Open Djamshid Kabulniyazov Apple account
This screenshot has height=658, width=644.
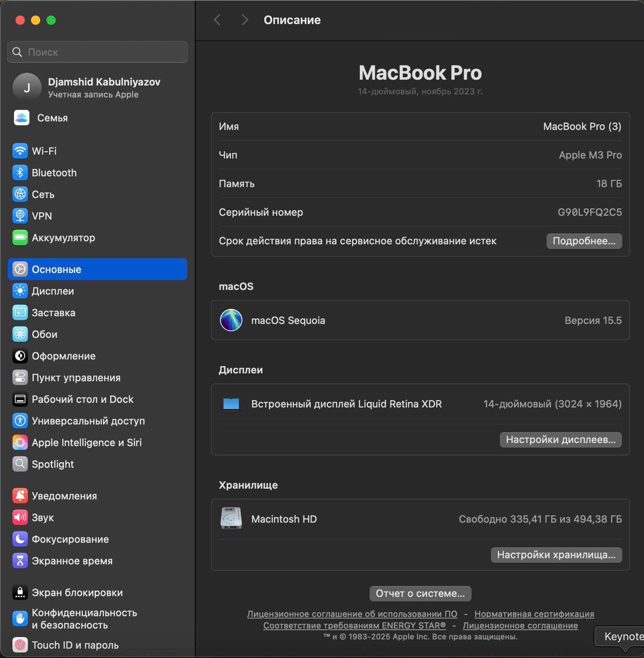[x=98, y=87]
